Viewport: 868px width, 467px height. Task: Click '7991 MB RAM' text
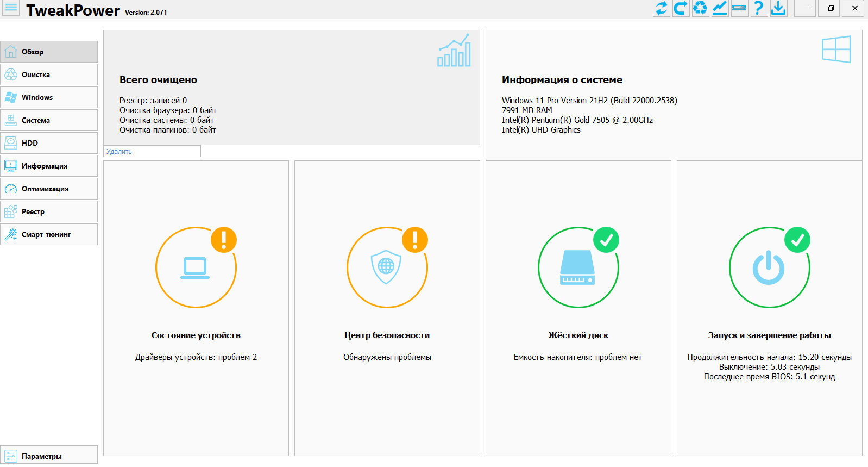click(527, 110)
